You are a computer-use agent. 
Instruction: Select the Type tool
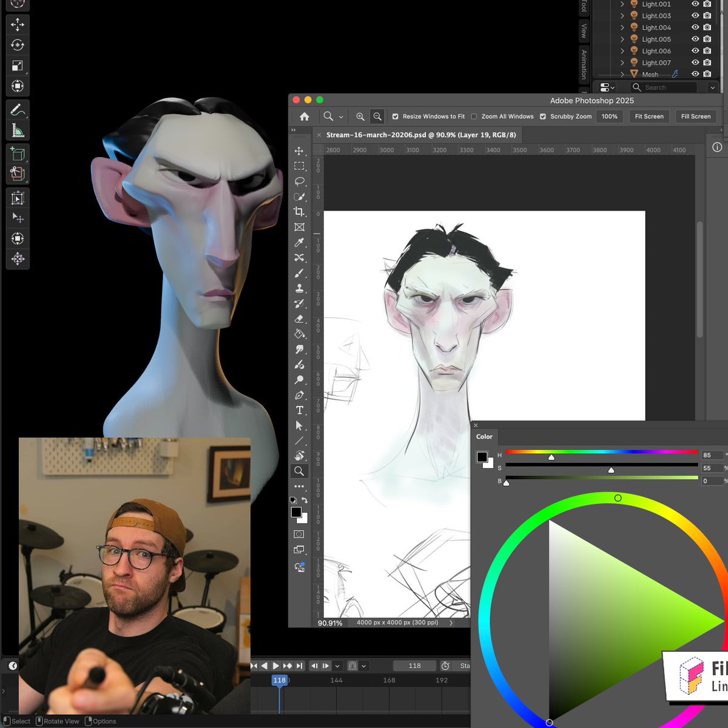pos(299,411)
